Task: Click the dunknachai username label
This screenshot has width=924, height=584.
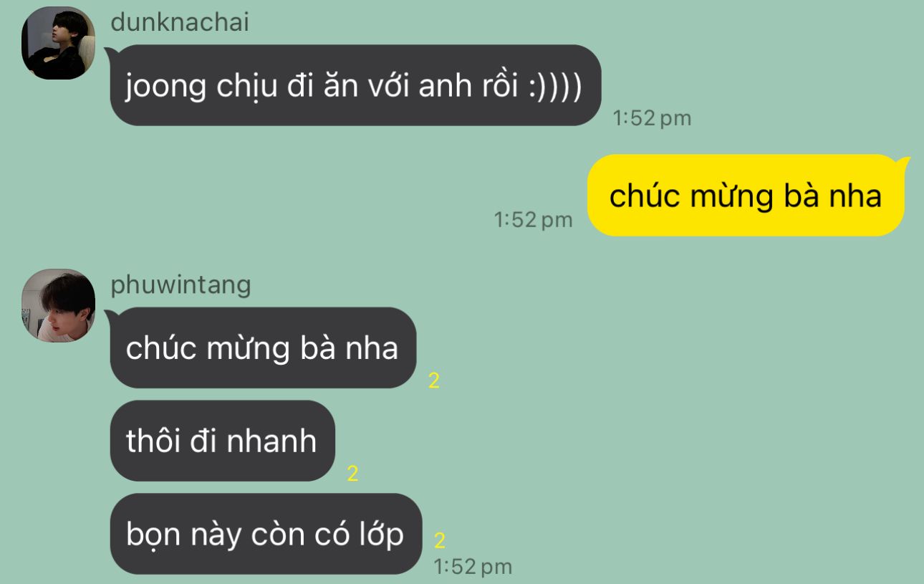Action: [180, 22]
